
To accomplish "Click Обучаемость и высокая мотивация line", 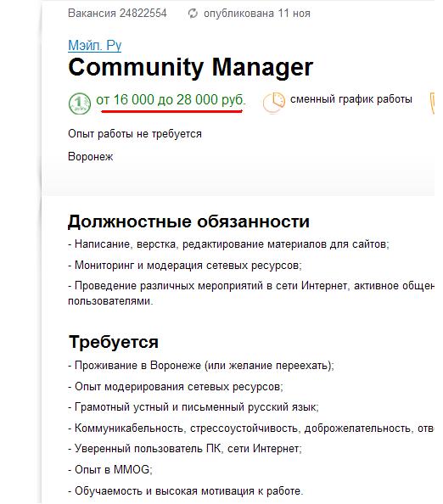I will click(186, 491).
